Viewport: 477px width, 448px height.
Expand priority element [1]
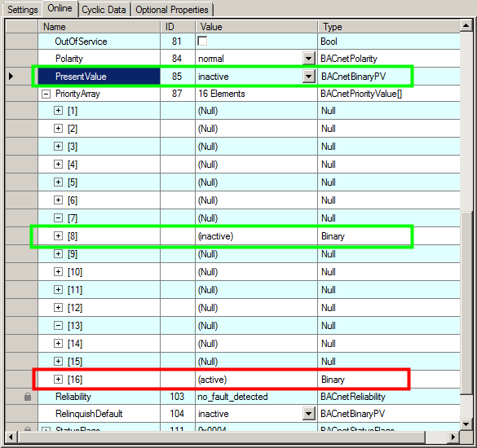[58, 110]
